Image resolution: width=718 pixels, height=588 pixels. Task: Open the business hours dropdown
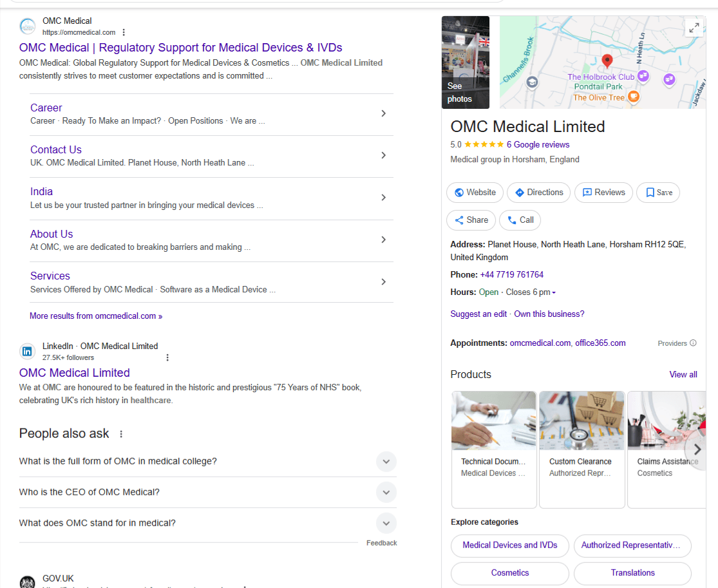(554, 292)
